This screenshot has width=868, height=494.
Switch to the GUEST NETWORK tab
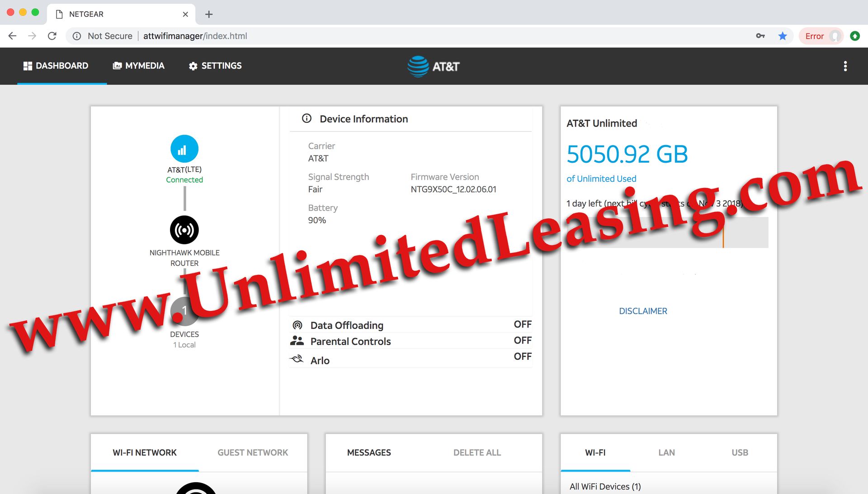tap(253, 452)
